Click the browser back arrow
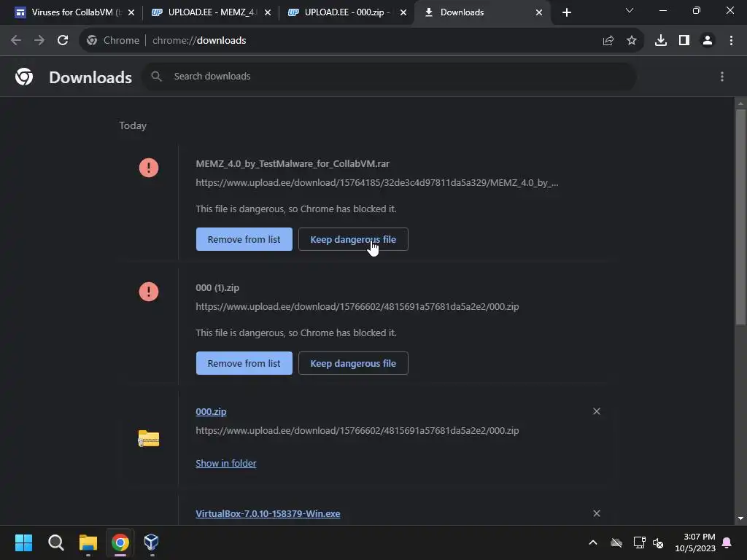Screen dimensions: 747x560 point(16,41)
